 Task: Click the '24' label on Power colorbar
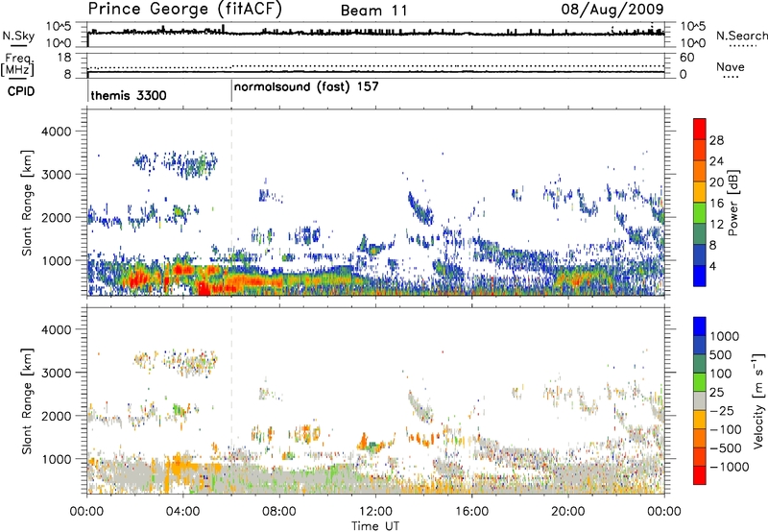(x=716, y=161)
